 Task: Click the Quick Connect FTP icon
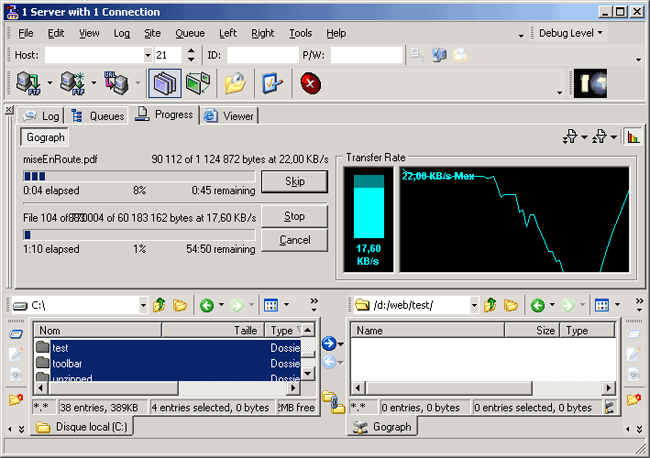pos(29,83)
